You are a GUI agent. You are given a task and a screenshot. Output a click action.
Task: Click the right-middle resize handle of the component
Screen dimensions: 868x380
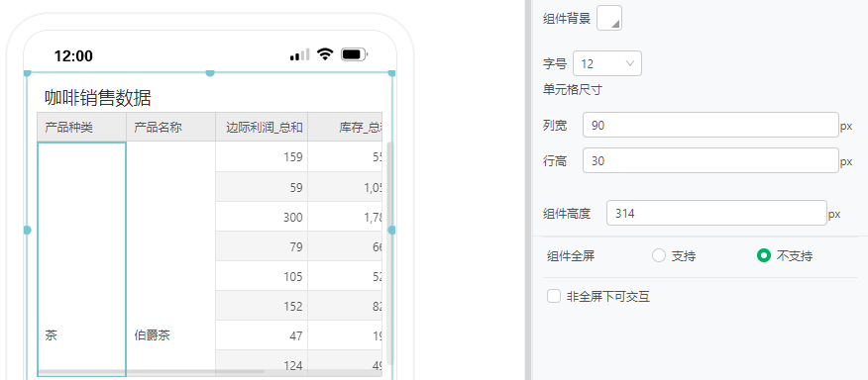click(392, 230)
